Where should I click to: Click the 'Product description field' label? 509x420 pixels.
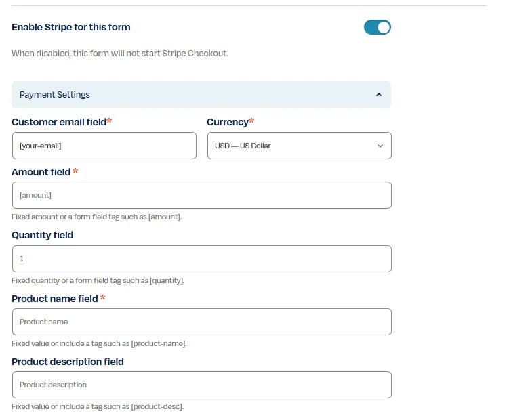(x=68, y=362)
